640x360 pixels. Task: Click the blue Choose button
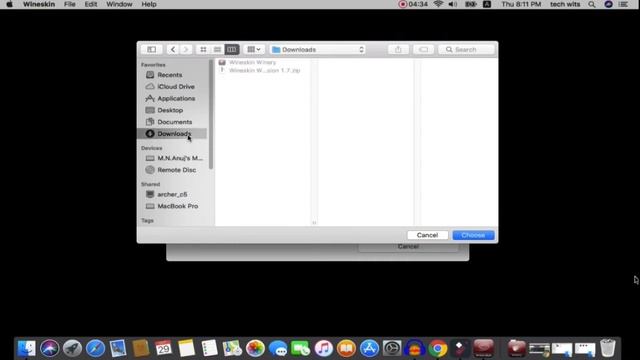pyautogui.click(x=473, y=235)
